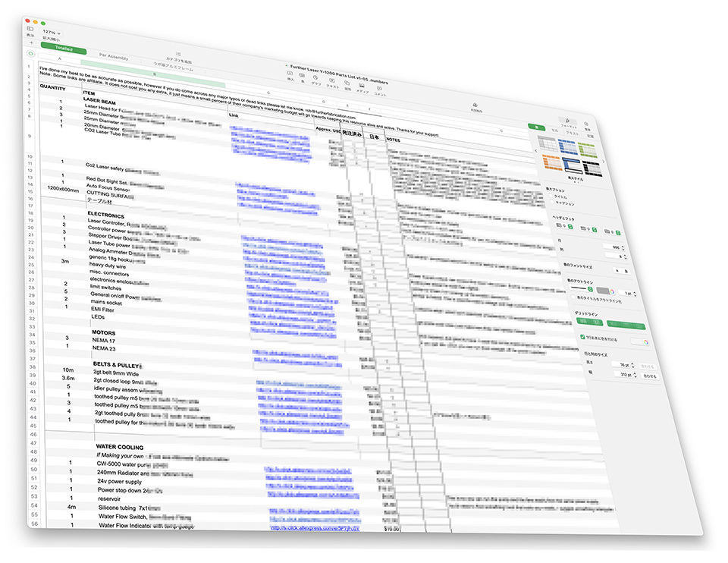Image resolution: width=728 pixels, height=563 pixels.
Task: Choose the black table style thumbnail
Action: [x=591, y=169]
